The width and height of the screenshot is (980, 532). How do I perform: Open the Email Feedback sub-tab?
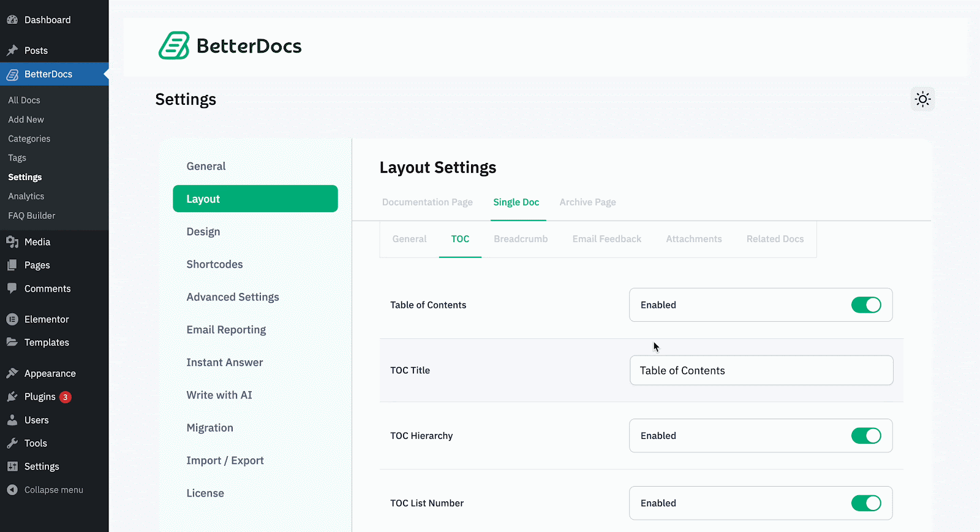(607, 239)
